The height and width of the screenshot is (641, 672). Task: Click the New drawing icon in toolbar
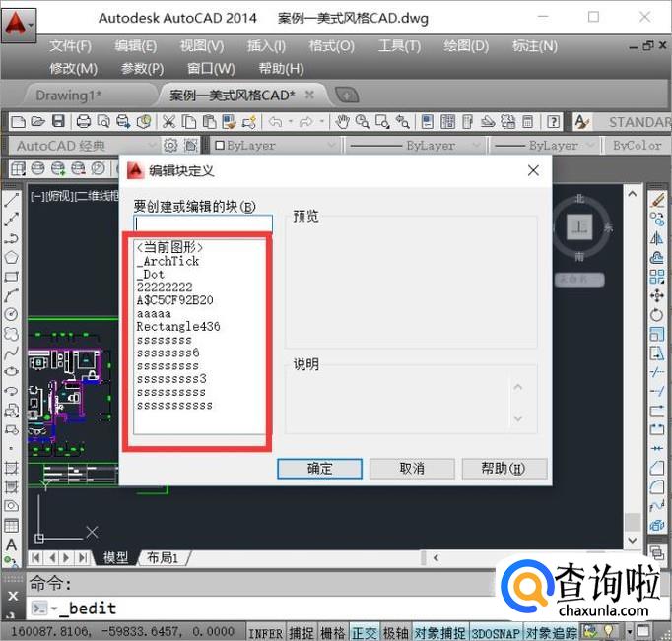[18, 122]
